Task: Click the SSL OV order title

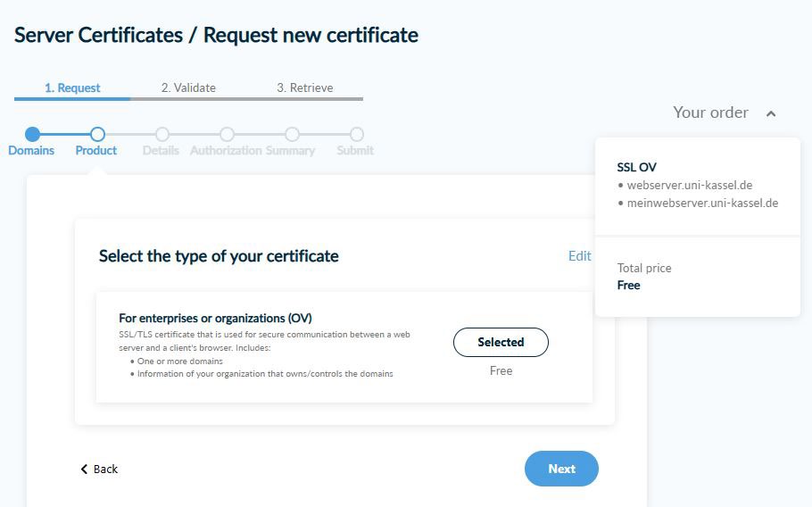Action: pyautogui.click(x=636, y=168)
